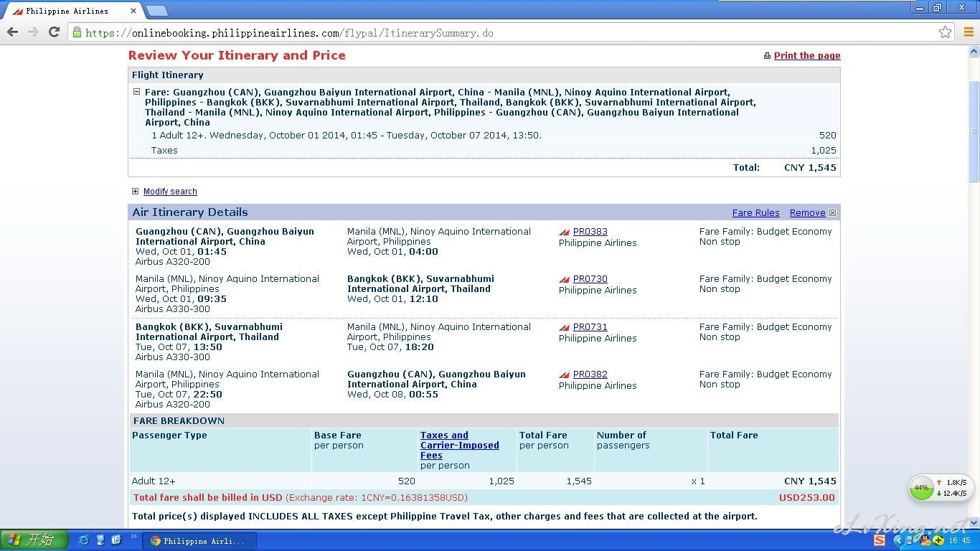Click the airline logo beside PR0382

click(565, 375)
